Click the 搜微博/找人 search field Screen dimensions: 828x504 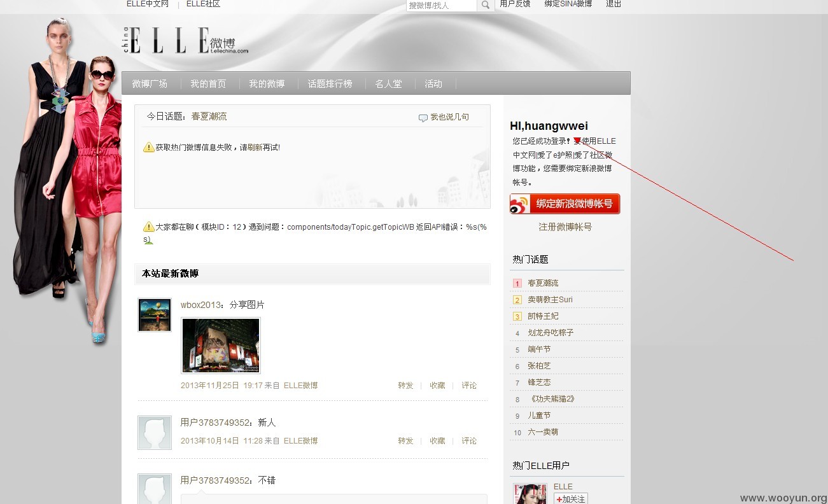point(441,5)
